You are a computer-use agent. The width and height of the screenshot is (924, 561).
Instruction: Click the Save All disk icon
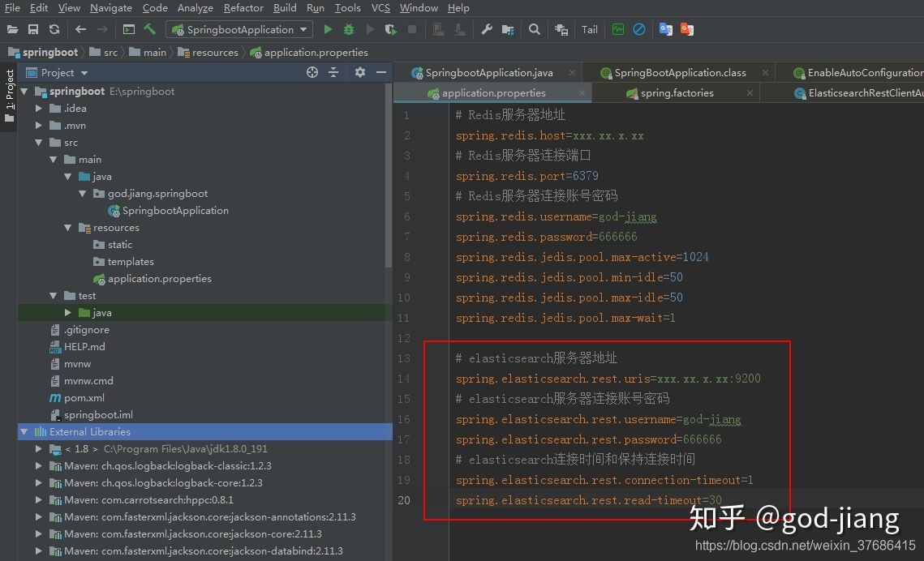[33, 29]
